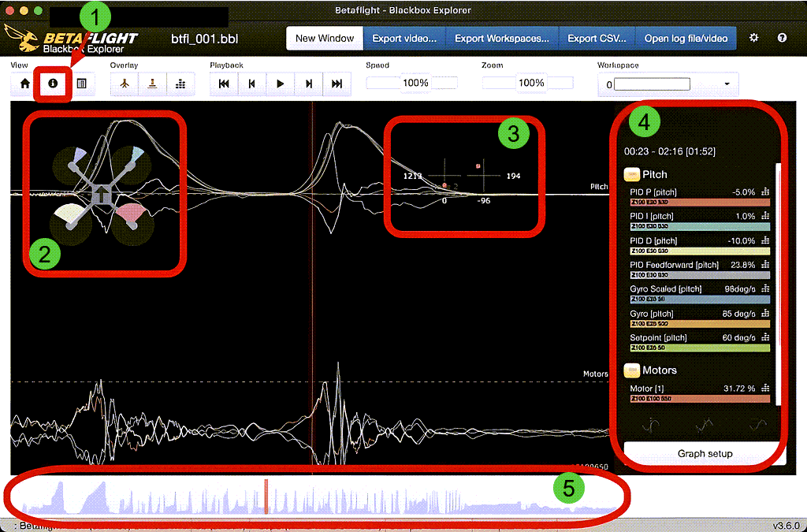The height and width of the screenshot is (532, 807).
Task: Open analyser icon for PID P [pitch]
Action: pos(766,192)
